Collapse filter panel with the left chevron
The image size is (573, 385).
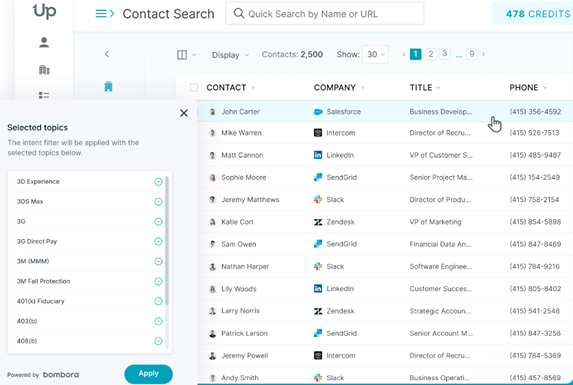pyautogui.click(x=107, y=54)
